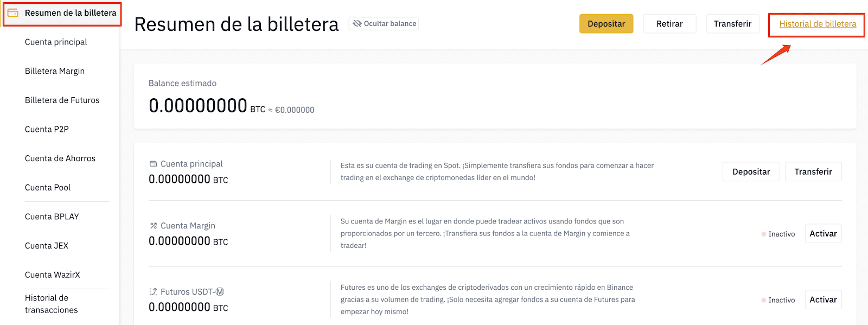The height and width of the screenshot is (325, 868).
Task: Click the estimated balance 0.00000000 BTC value
Action: click(x=207, y=105)
